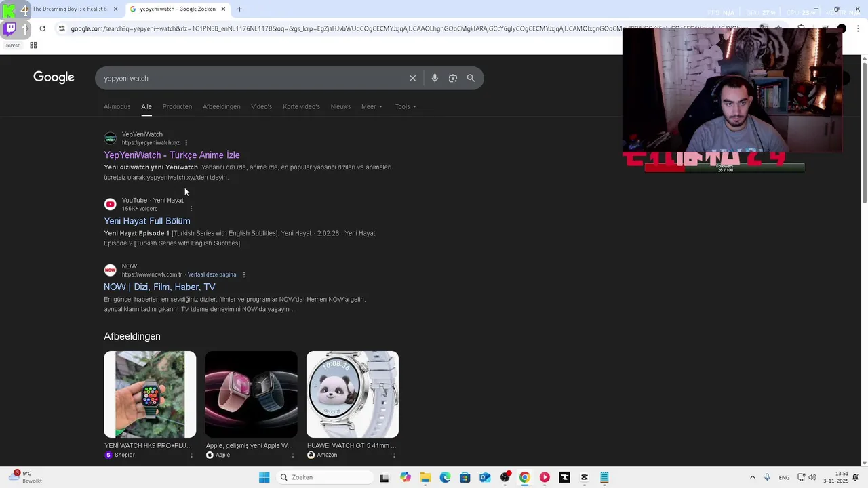The image size is (868, 488).
Task: Reload the page with the refresh icon
Action: tap(42, 28)
